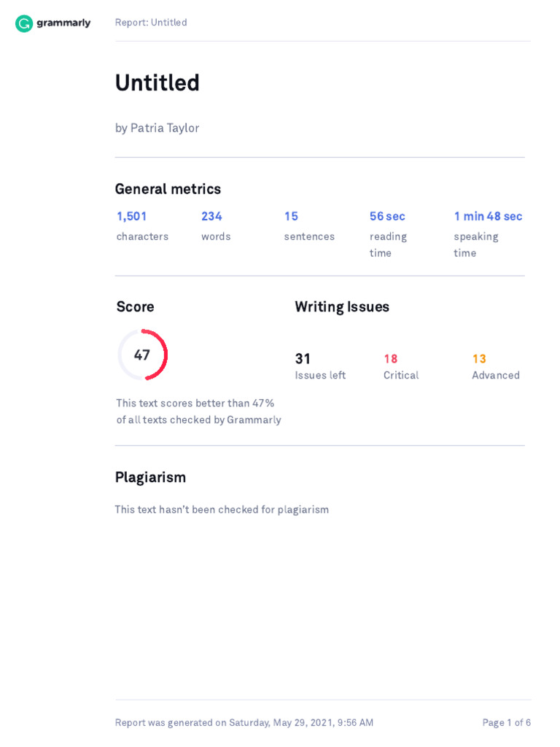Click the General metrics heading
The height and width of the screenshot is (747, 560).
168,189
